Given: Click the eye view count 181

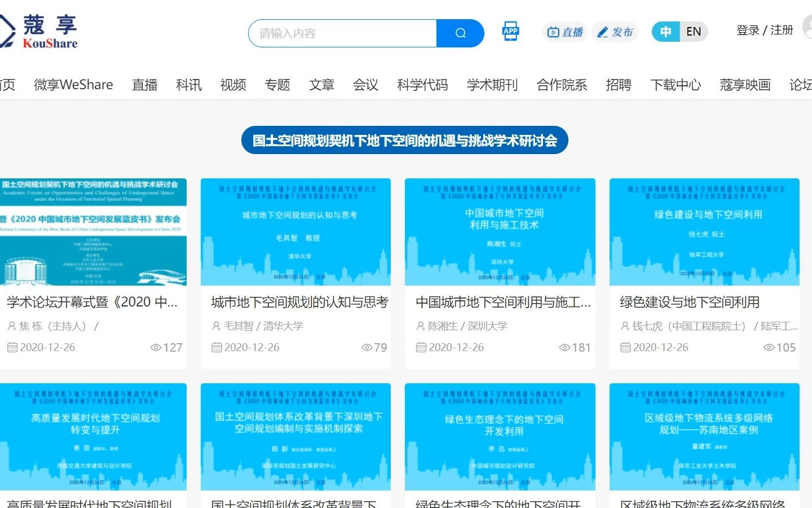Looking at the screenshot, I should 575,348.
